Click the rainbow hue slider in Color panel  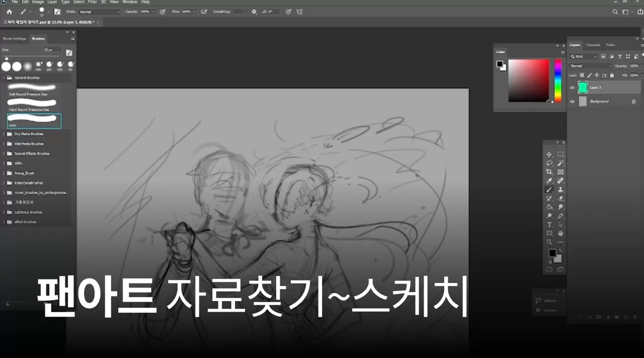coord(557,81)
